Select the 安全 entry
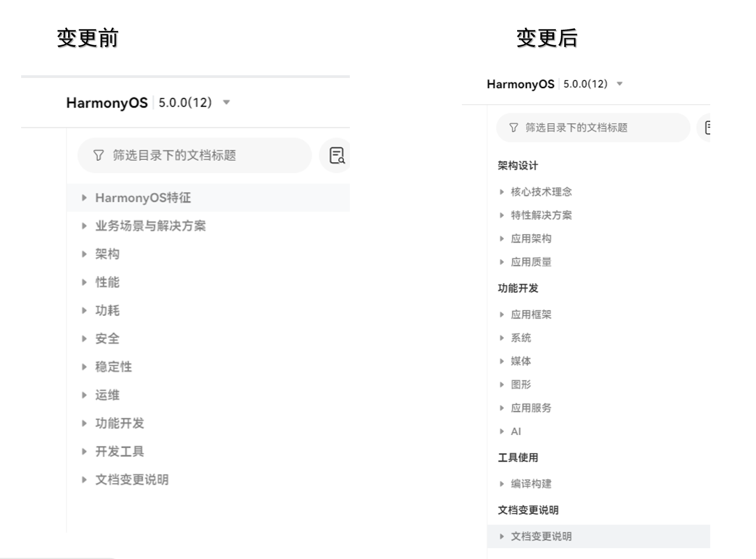The width and height of the screenshot is (756, 559). coord(107,339)
